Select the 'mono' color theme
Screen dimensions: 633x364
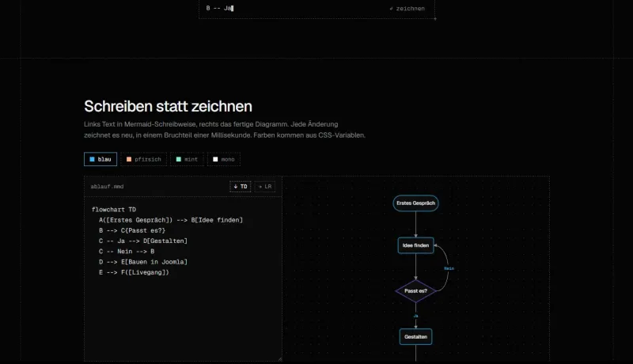tap(224, 159)
